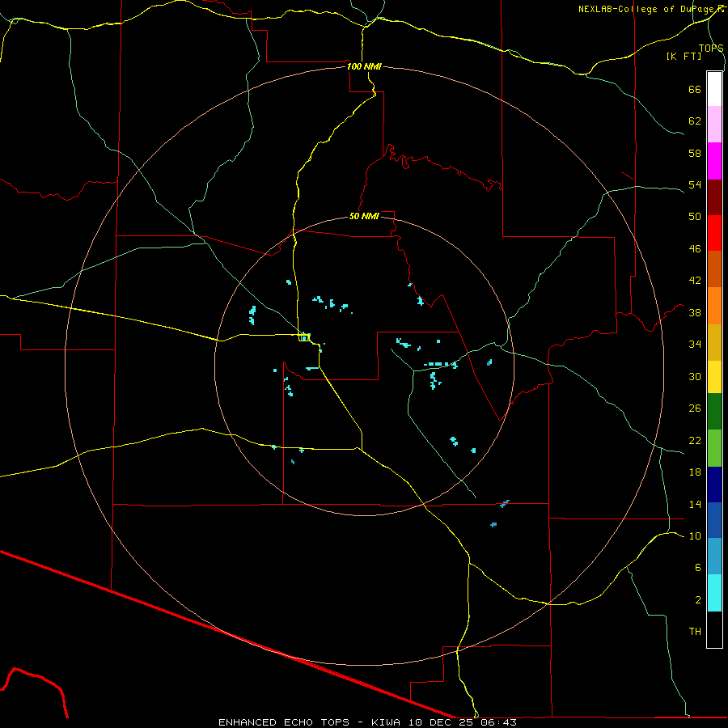Click the 62 legend value

(x=695, y=121)
